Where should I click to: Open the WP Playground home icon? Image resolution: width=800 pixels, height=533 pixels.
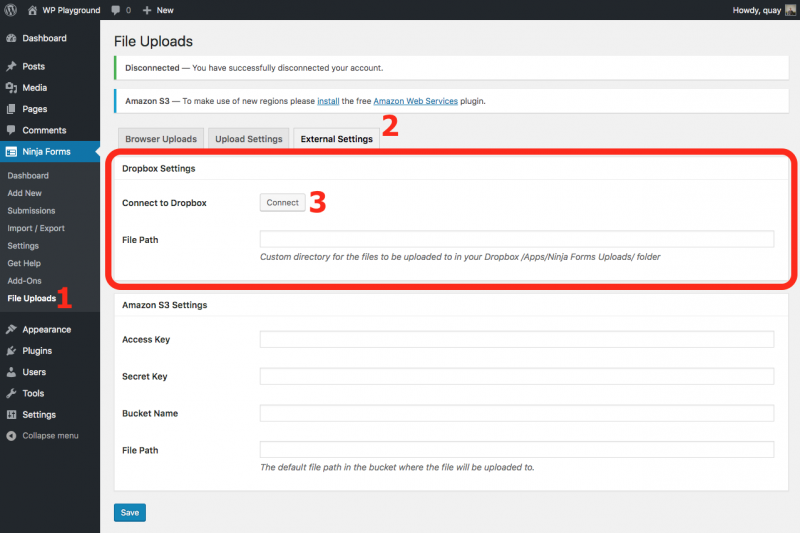coord(32,10)
